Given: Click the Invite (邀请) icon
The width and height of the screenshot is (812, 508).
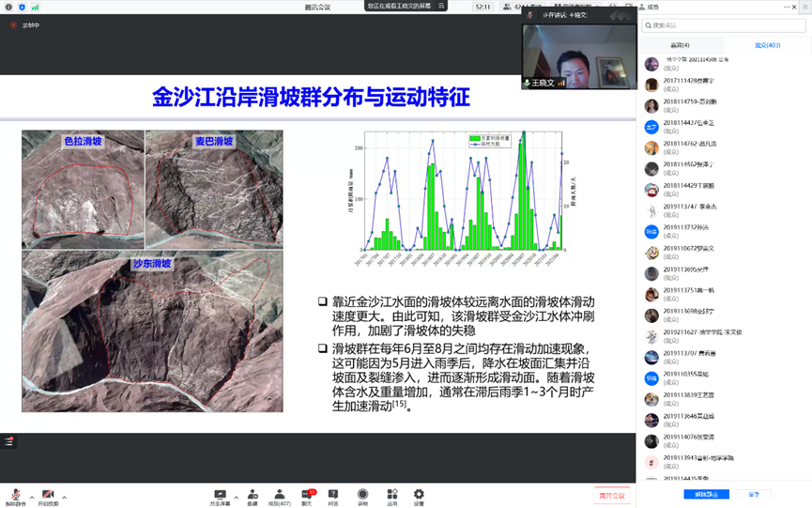Looking at the screenshot, I should coord(252,495).
